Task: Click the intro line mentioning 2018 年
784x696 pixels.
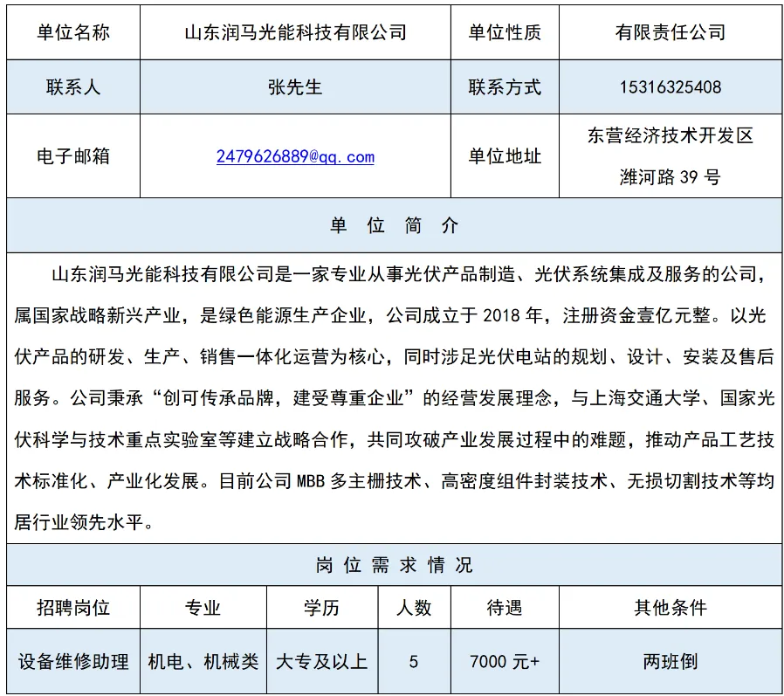Action: [x=390, y=315]
